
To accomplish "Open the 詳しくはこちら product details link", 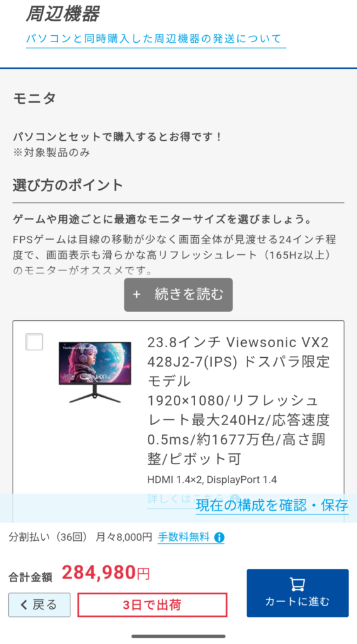I will point(186,499).
